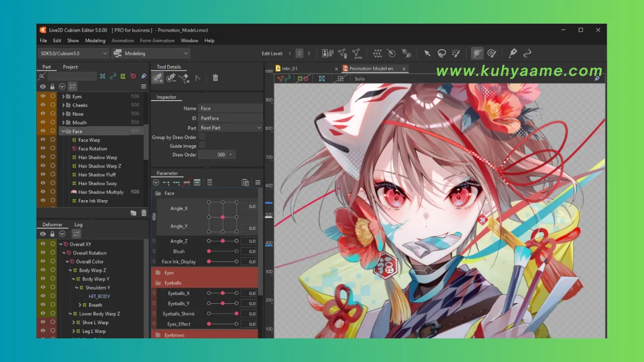Image resolution: width=644 pixels, height=362 pixels.
Task: Expand the Shoe L Warp deformer
Action: tap(73, 322)
